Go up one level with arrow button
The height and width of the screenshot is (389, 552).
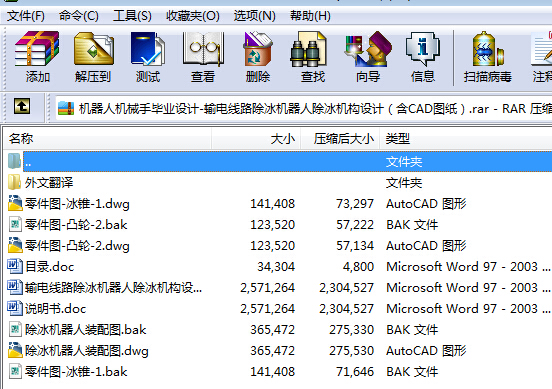[22, 106]
